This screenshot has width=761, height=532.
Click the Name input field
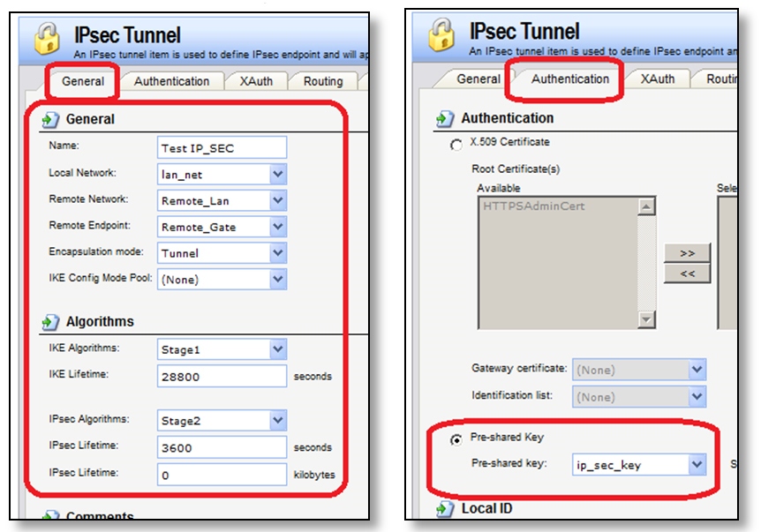tap(222, 148)
